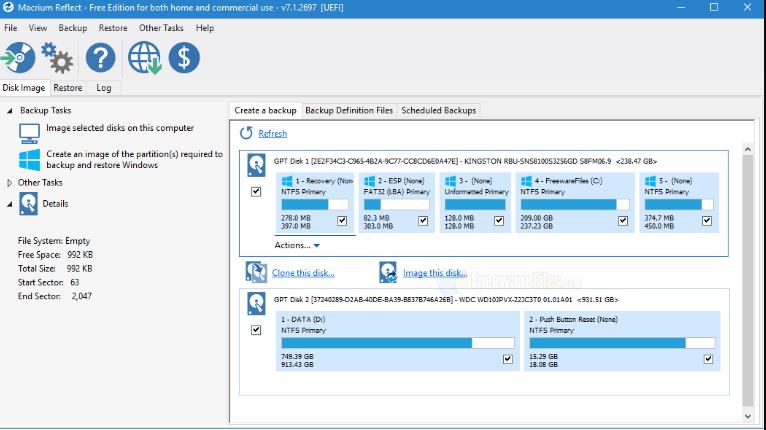Collapse the Details section arrow
This screenshot has width=766, height=430.
click(x=9, y=204)
